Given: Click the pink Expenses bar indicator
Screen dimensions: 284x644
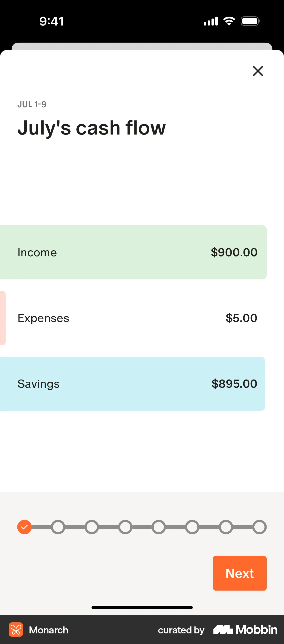Looking at the screenshot, I should click(x=3, y=318).
